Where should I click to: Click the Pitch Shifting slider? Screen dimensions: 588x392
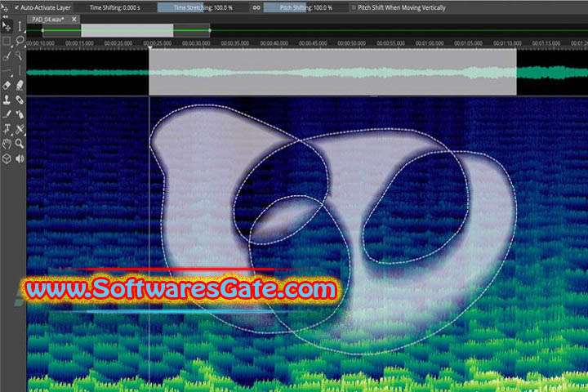click(305, 7)
